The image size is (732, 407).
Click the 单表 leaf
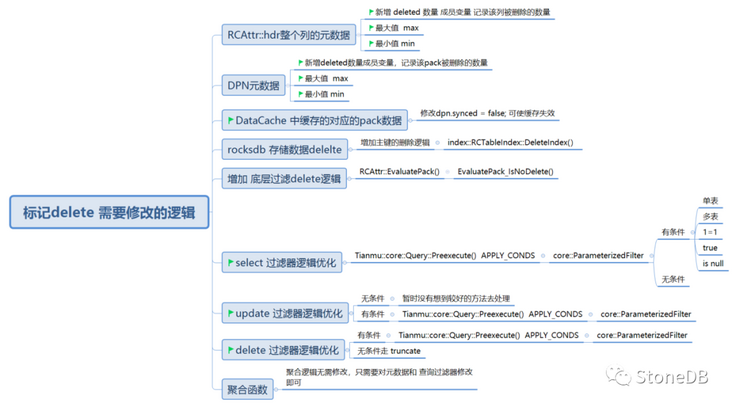[711, 201]
